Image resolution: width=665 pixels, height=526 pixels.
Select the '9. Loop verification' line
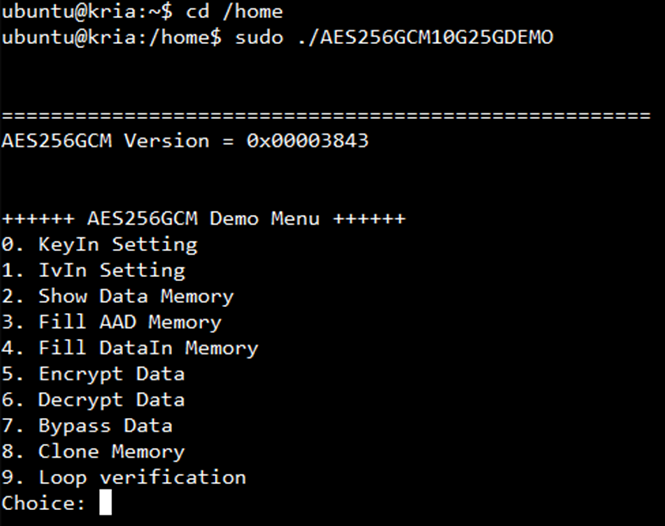(x=124, y=478)
